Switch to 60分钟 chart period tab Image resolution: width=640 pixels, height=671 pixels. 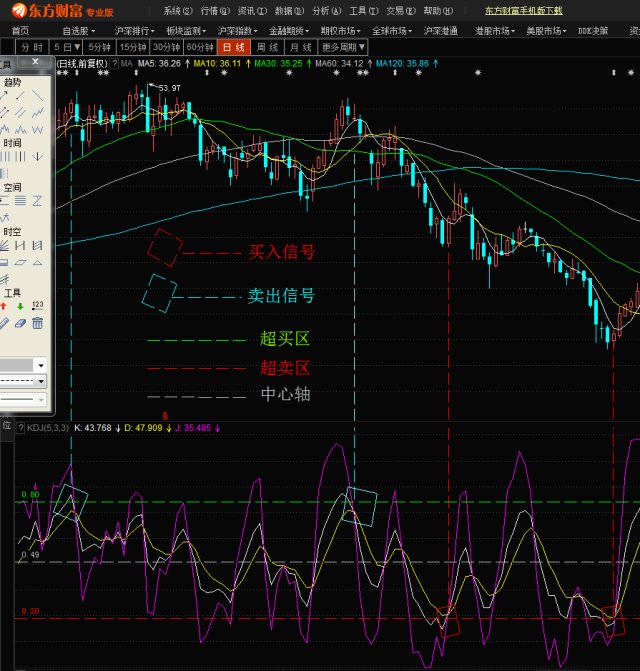point(200,47)
